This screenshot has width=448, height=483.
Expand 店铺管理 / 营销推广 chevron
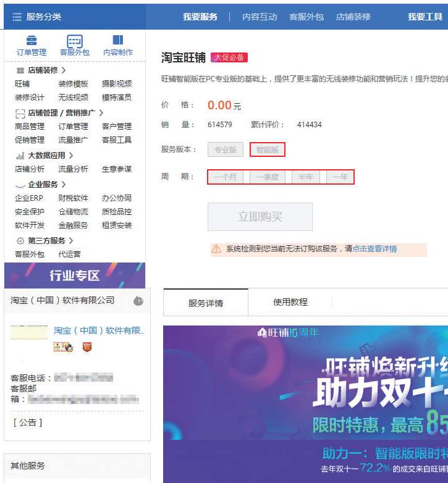coord(101,113)
